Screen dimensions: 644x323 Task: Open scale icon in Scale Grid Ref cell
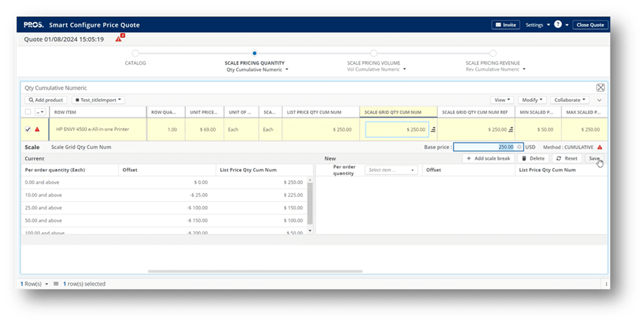pos(511,130)
